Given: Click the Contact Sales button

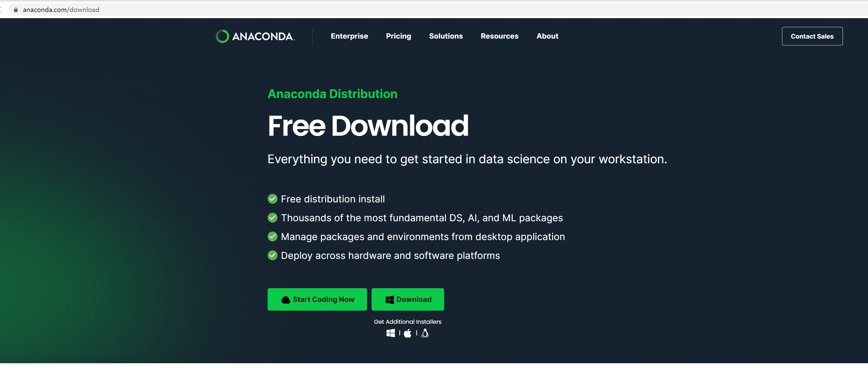Looking at the screenshot, I should (812, 36).
